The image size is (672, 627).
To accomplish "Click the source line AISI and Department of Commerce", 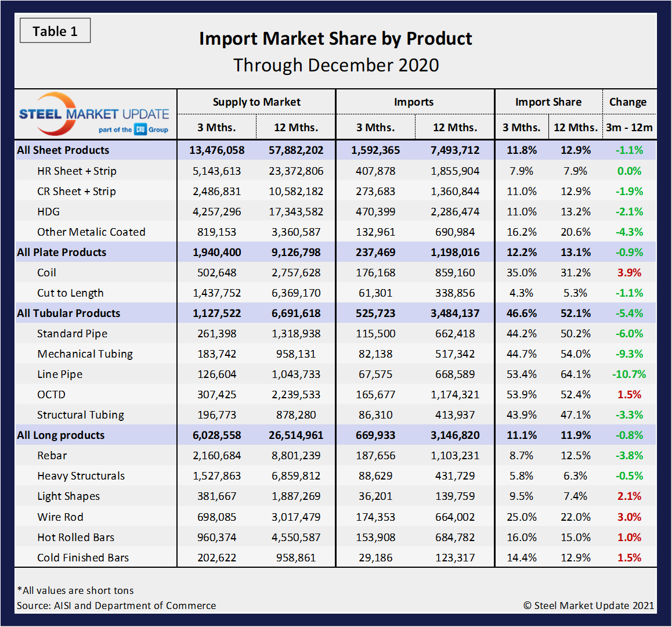I will [x=116, y=606].
